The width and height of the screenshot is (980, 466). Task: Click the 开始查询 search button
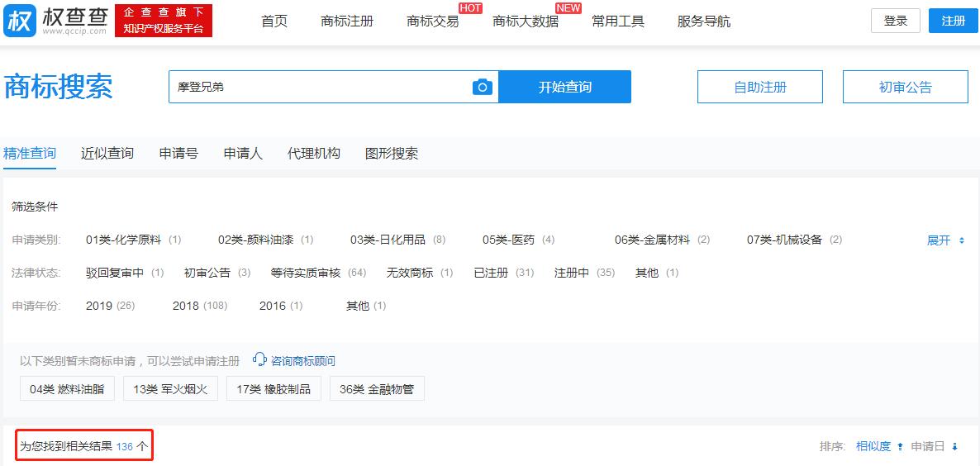point(564,87)
